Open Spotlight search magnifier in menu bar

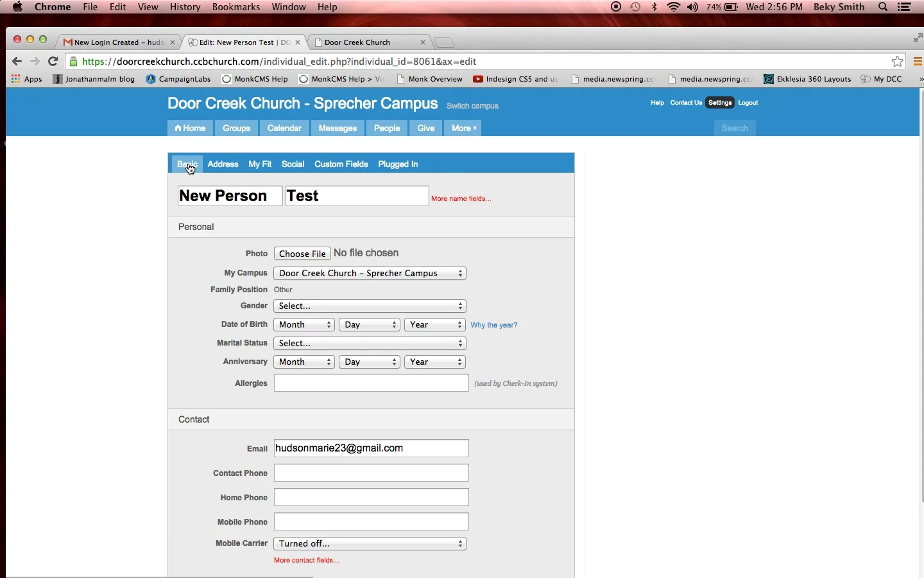[x=884, y=7]
